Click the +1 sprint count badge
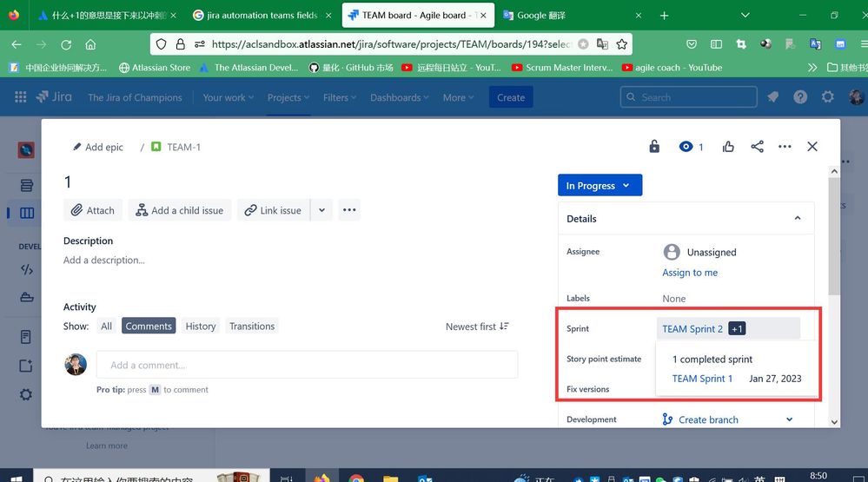This screenshot has height=482, width=868. click(x=737, y=328)
